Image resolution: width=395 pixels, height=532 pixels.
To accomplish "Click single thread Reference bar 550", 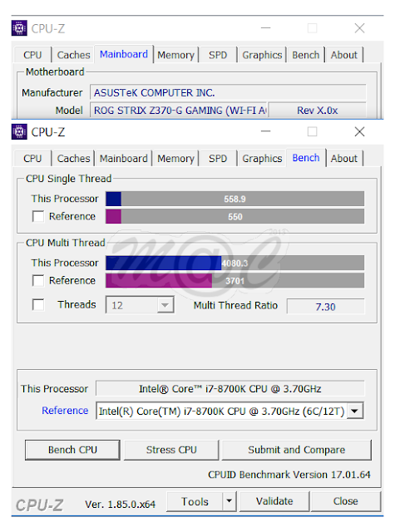I will [x=235, y=216].
